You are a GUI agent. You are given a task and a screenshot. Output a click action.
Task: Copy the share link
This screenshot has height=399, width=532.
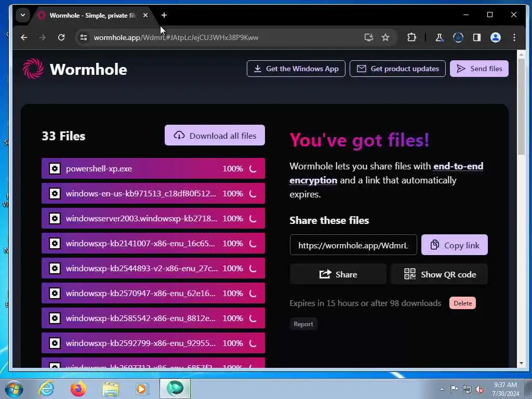tap(454, 245)
